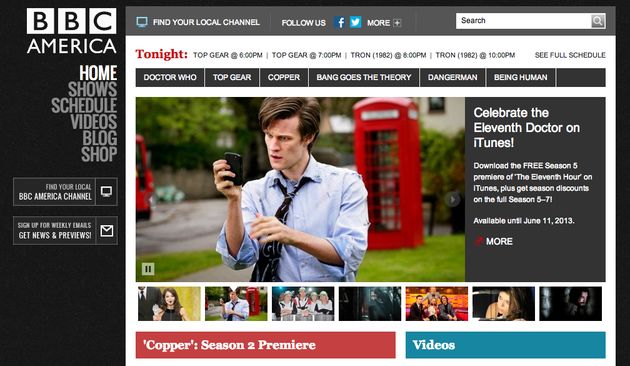The height and width of the screenshot is (366, 630).
Task: Select thumbnail of group in white hats
Action: coord(303,304)
